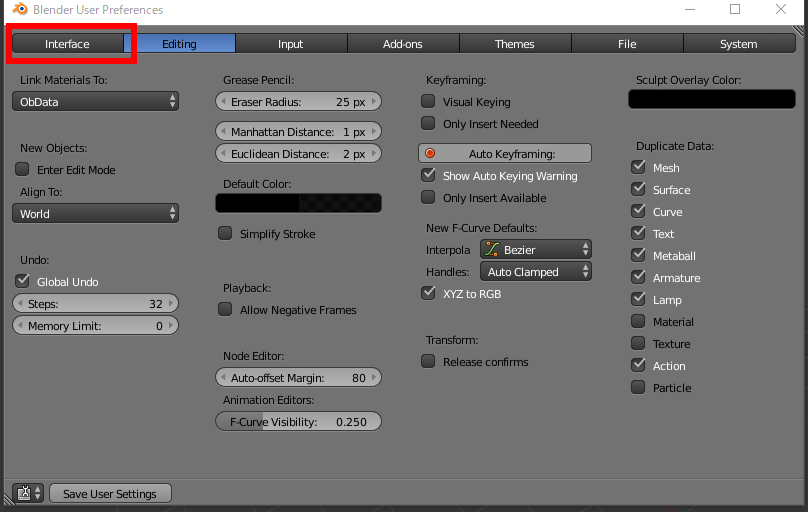Viewport: 808px width, 512px height.
Task: Open the Themes tab
Action: coord(515,44)
